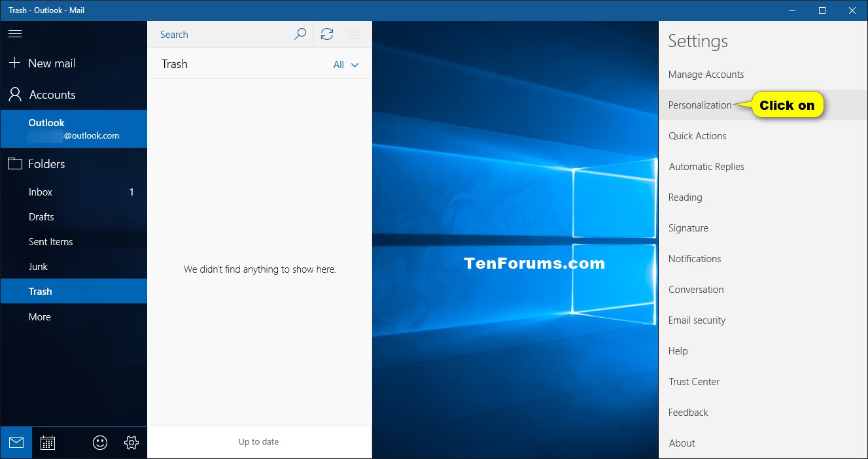The image size is (868, 459).
Task: Enter selection mode via checklist icon
Action: point(353,34)
